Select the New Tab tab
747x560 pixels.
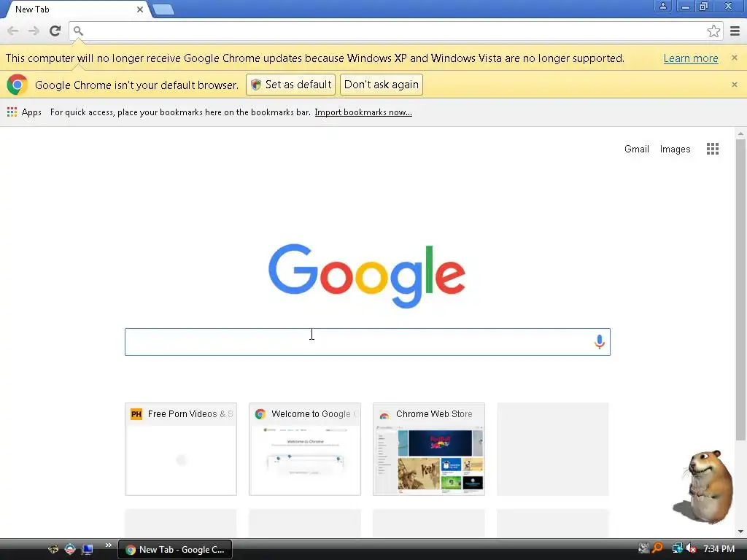click(x=76, y=9)
